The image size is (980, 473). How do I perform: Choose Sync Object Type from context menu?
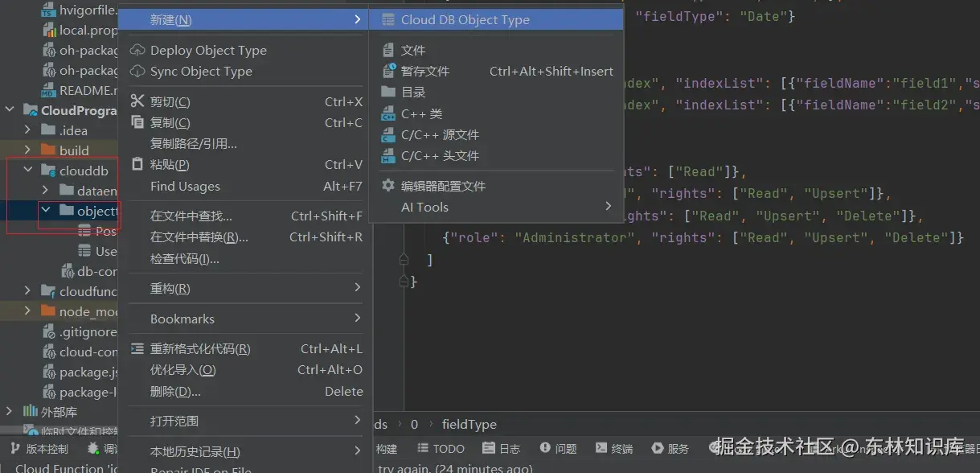click(x=245, y=71)
